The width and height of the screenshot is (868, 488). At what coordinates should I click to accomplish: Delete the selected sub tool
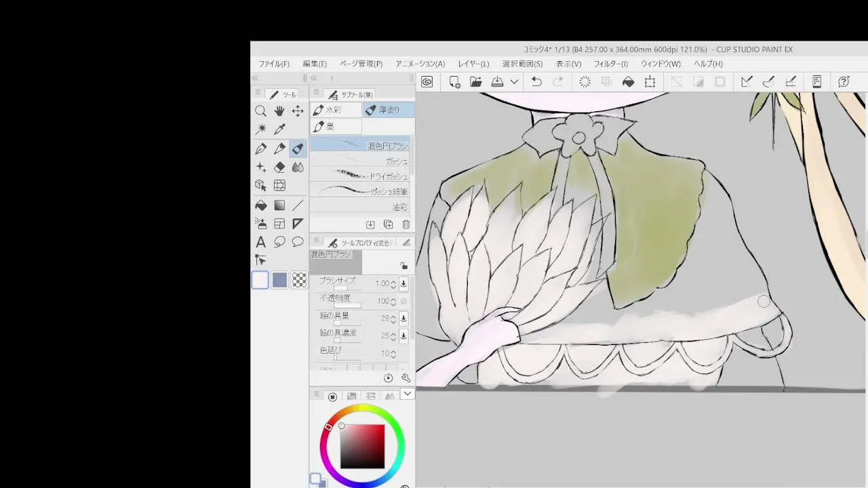pyautogui.click(x=406, y=224)
